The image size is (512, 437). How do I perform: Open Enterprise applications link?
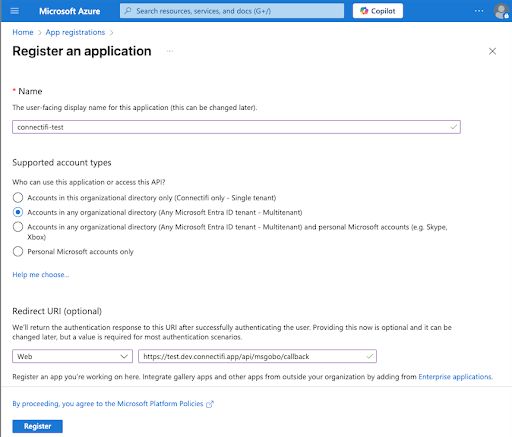(x=455, y=377)
